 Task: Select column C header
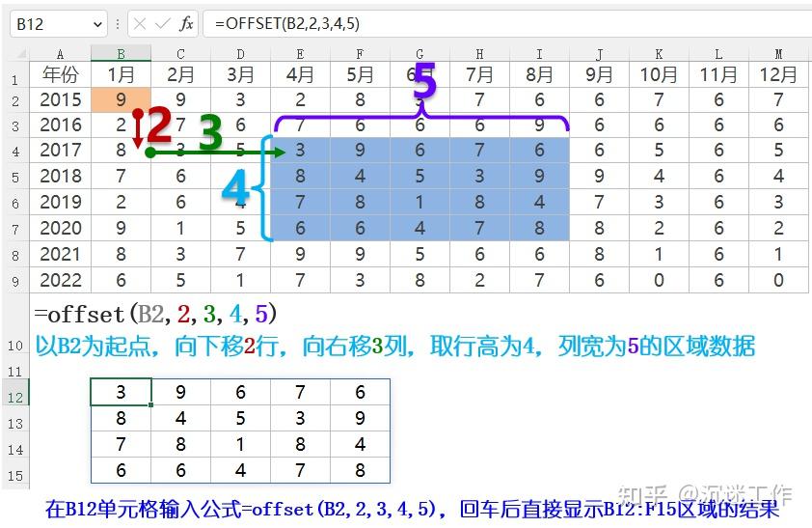coord(180,54)
